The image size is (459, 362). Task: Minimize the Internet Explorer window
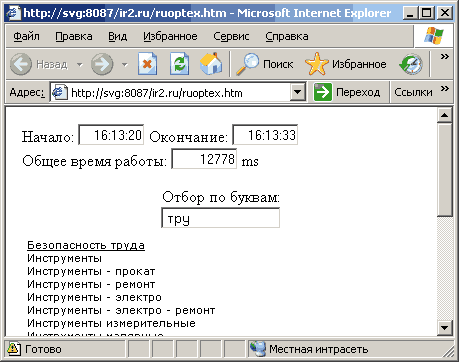410,13
